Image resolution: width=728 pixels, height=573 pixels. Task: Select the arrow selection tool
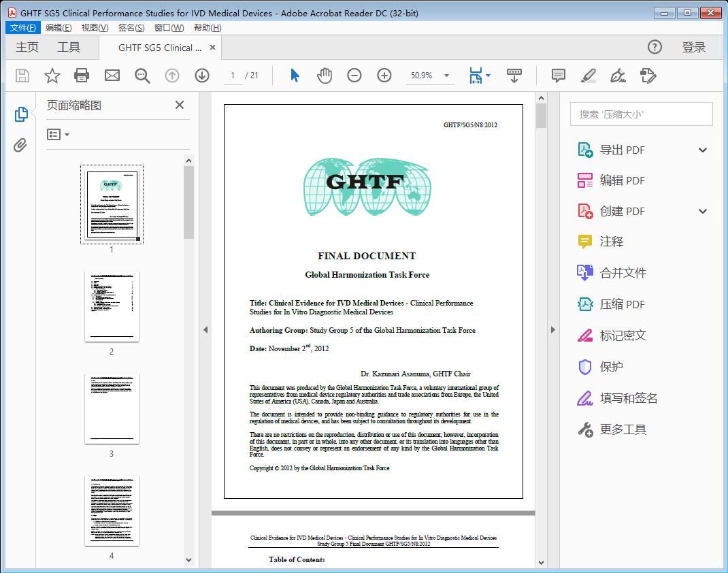[x=295, y=76]
